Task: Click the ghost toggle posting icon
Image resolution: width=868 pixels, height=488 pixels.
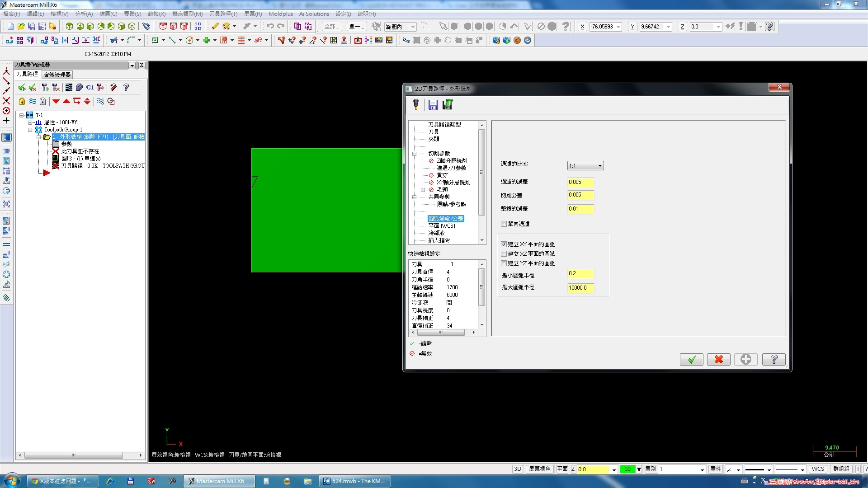Action: (x=42, y=101)
